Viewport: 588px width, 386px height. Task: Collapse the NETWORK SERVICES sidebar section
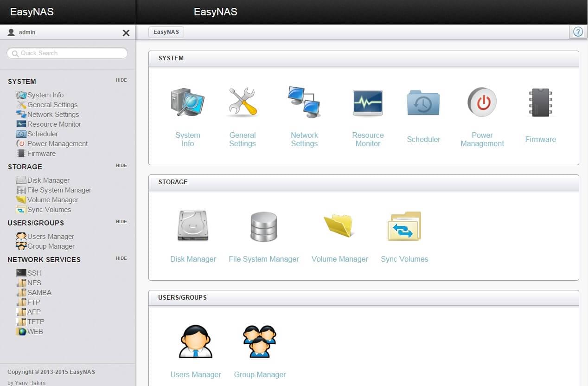click(121, 258)
